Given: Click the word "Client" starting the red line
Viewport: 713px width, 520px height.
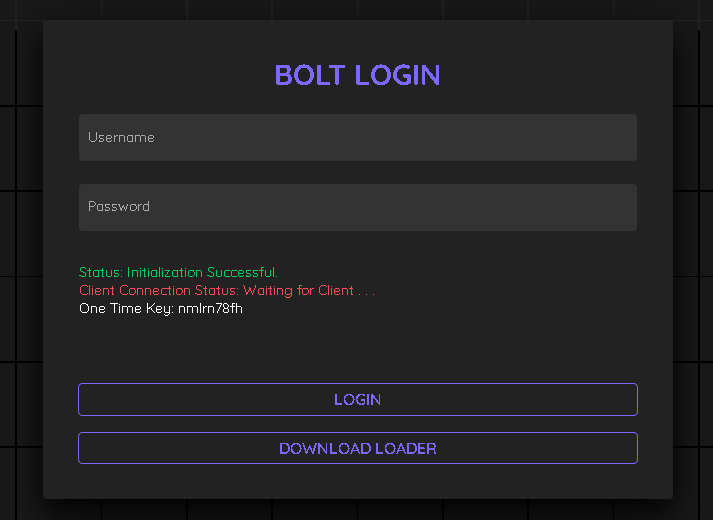Looking at the screenshot, I should [x=97, y=290].
